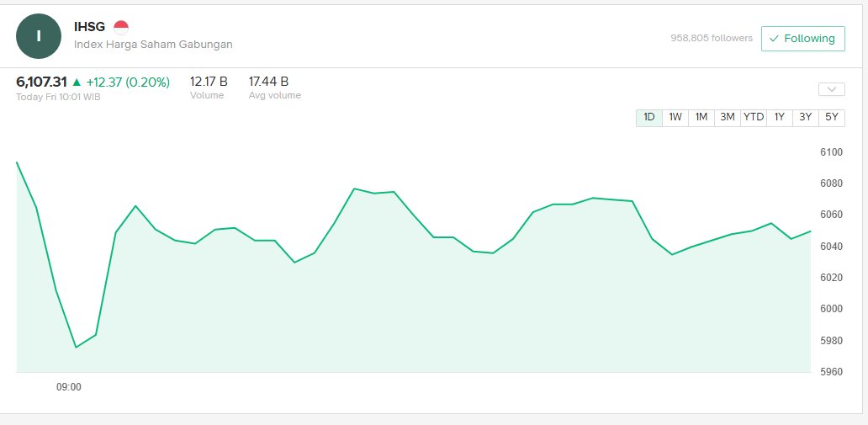Switch chart to 1M range
Viewport: 868px width, 425px height.
click(701, 118)
